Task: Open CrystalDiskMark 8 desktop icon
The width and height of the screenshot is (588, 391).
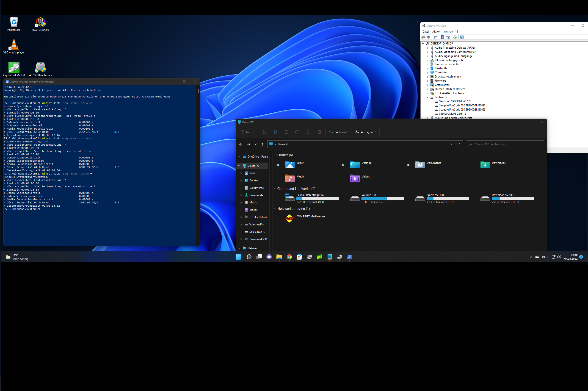Action: (x=14, y=68)
